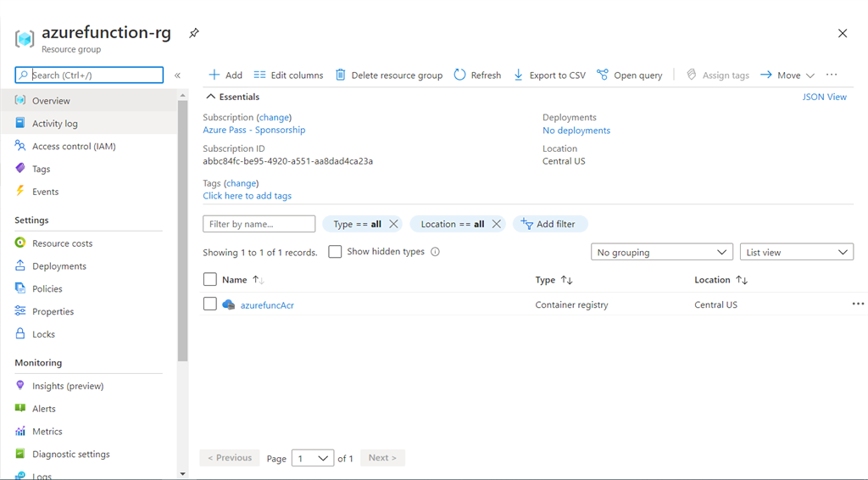Screen dimensions: 868x480
Task: Click the Activity log icon
Action: point(20,123)
